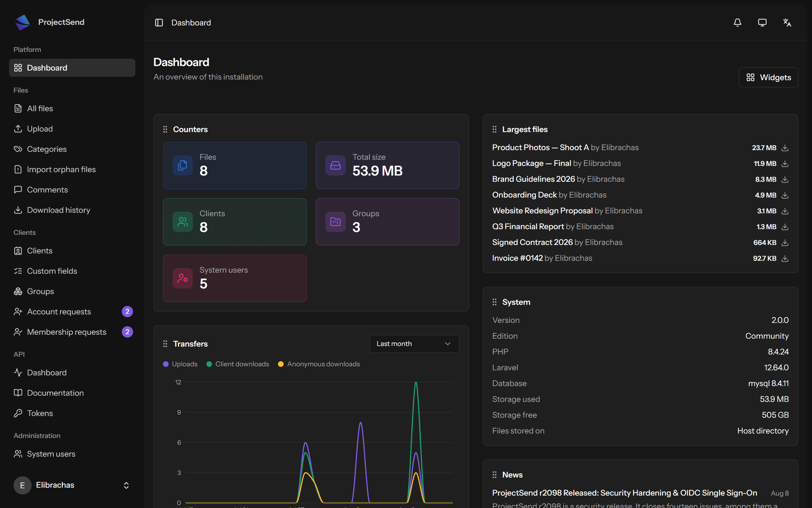
Task: Click the Account requests badge 2
Action: pos(127,312)
